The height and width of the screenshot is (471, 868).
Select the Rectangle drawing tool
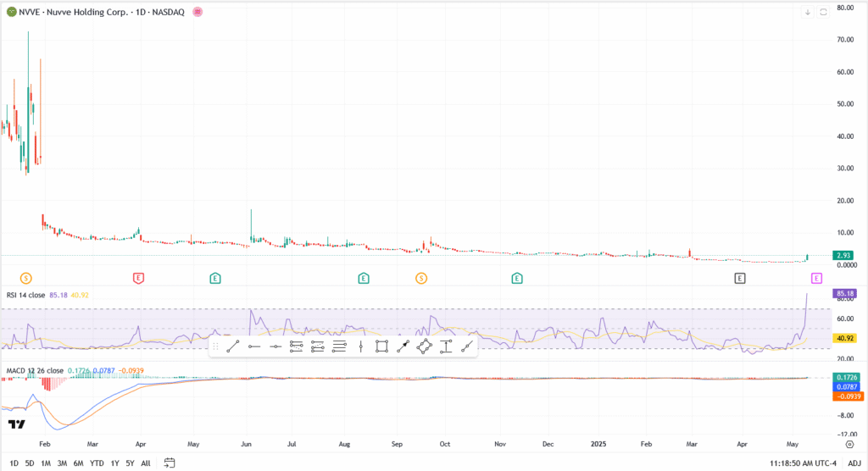(x=382, y=346)
